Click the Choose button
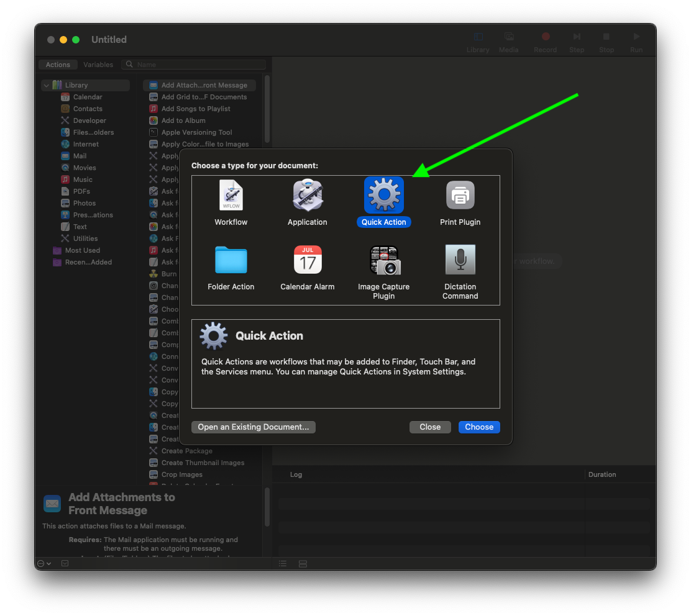This screenshot has width=691, height=616. coord(478,427)
